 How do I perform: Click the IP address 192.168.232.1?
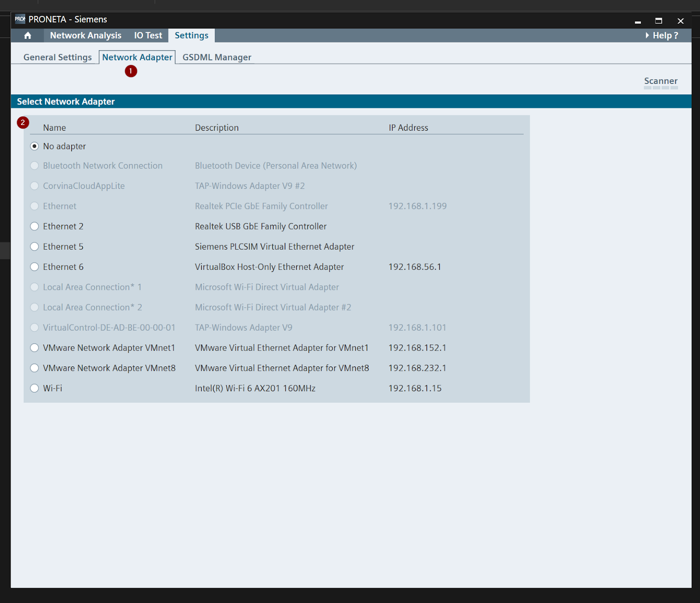(x=417, y=368)
